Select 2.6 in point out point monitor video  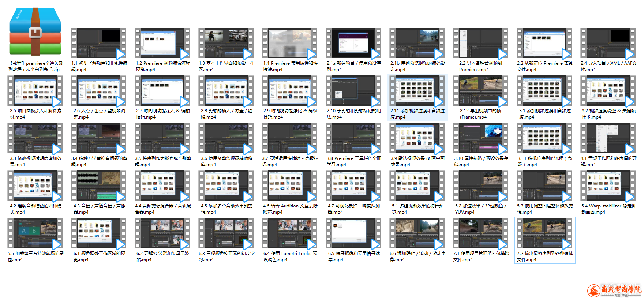(99, 91)
